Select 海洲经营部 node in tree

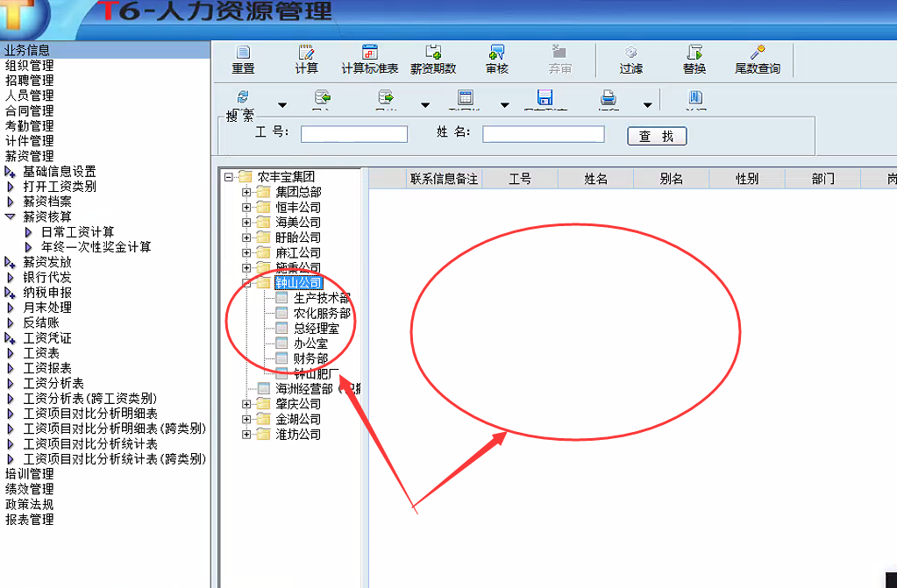pyautogui.click(x=317, y=389)
